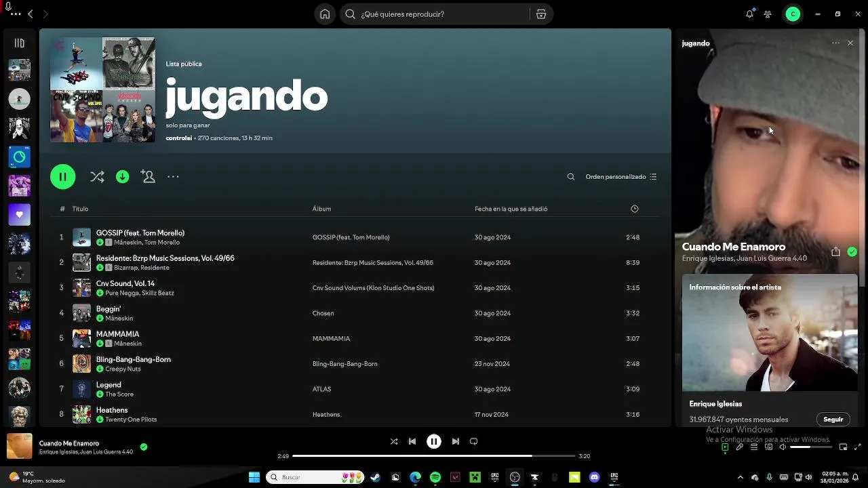This screenshot has height=488, width=868.
Task: Toggle shuffle in the player bar
Action: [x=394, y=441]
